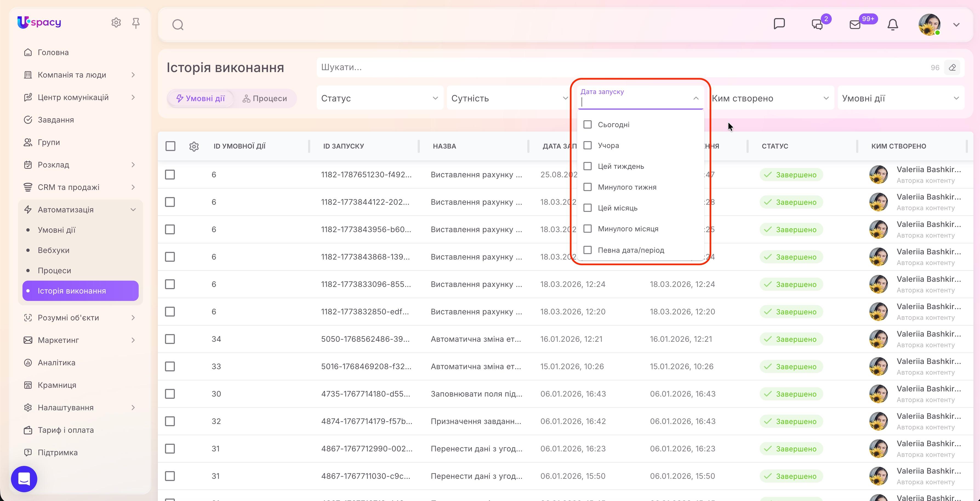Open table column settings gear icon
This screenshot has height=501, width=980.
(194, 146)
